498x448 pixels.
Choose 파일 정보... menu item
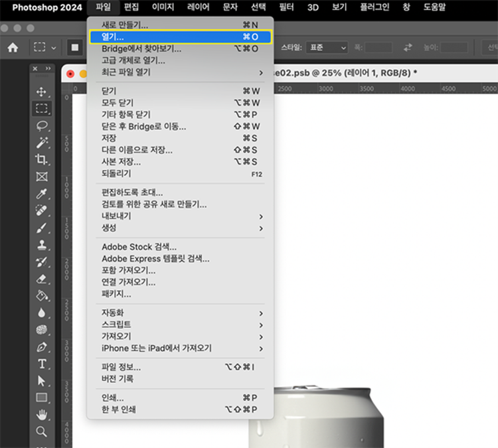(x=180, y=367)
